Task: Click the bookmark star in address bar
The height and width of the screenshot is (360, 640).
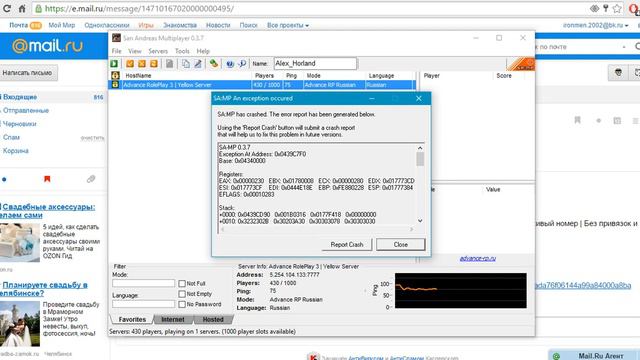Action: click(x=617, y=8)
